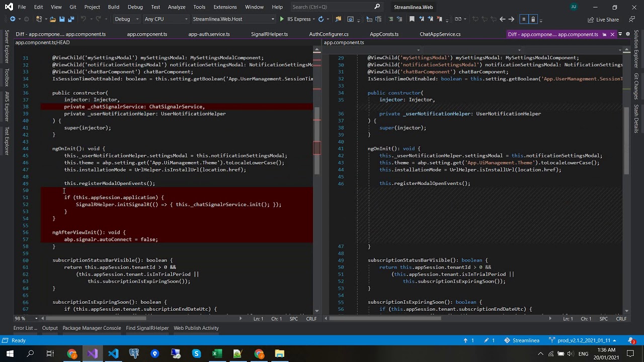Uncomment selected lines icon
Screen dimensions: 644x362
click(x=399, y=19)
